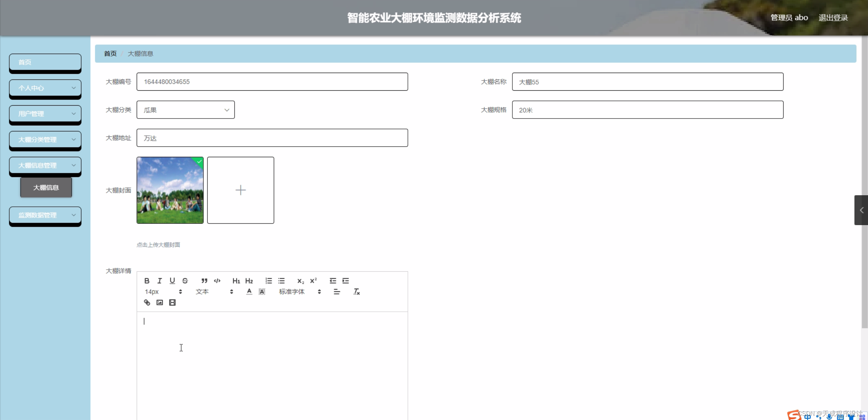Clear text formatting in the editor

[x=356, y=292]
